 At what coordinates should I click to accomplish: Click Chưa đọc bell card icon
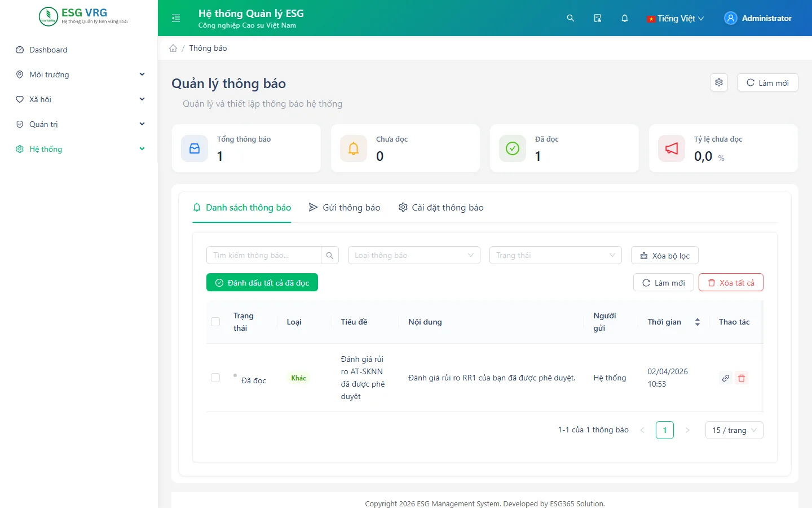click(x=354, y=148)
